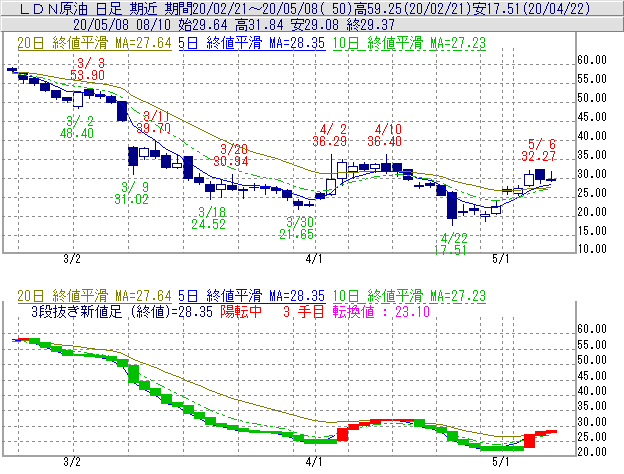The width and height of the screenshot is (624, 474).
Task: Click the top panel 20日 終値平滑 MA=27.64 label
Action: pyautogui.click(x=94, y=43)
